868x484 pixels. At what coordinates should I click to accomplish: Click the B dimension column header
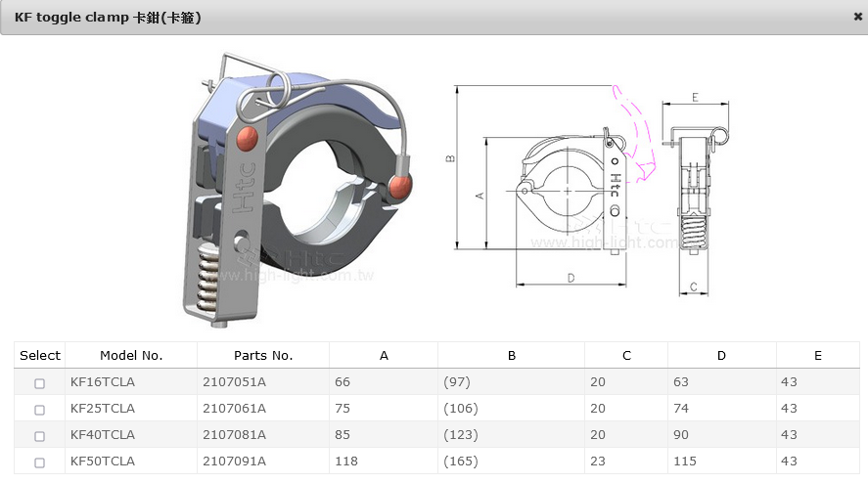click(511, 356)
